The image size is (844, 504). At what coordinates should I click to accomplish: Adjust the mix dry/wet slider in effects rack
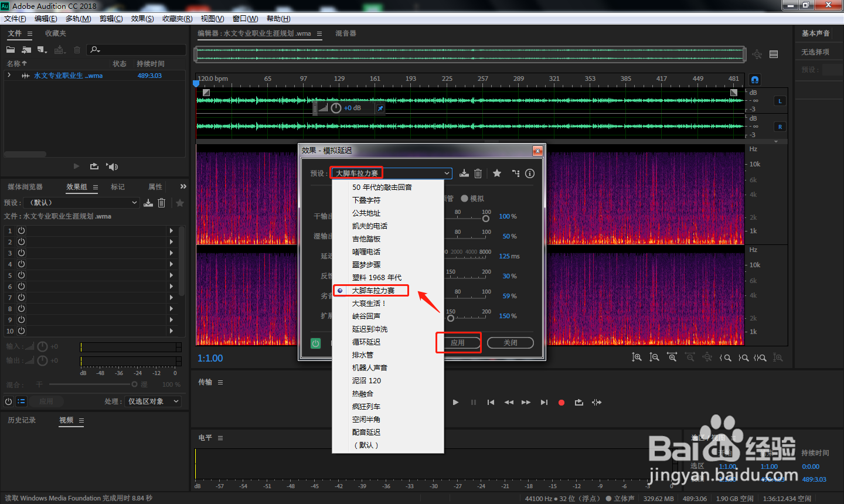(134, 384)
